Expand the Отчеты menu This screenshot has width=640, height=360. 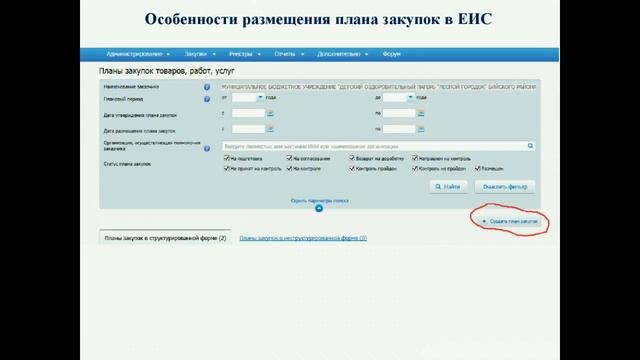tap(289, 54)
